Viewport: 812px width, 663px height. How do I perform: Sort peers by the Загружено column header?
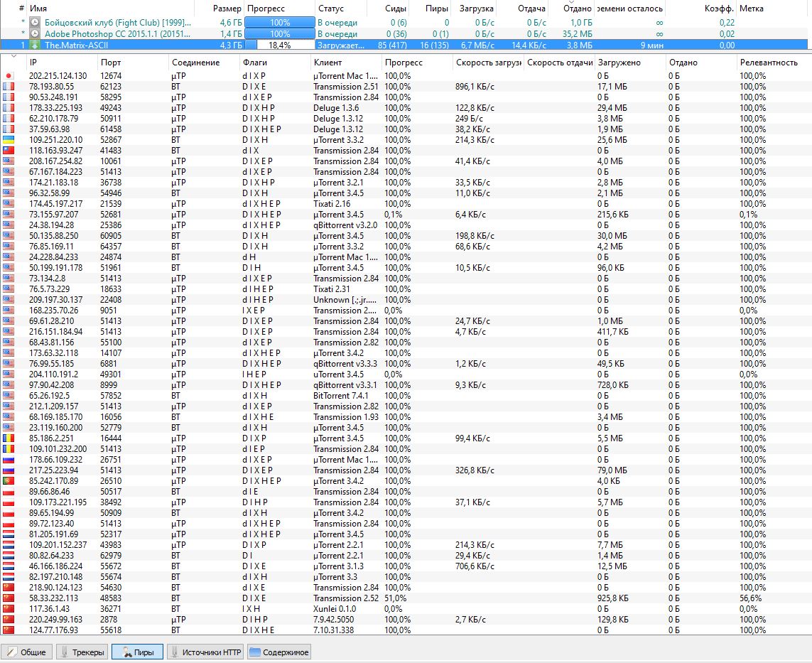pos(630,62)
